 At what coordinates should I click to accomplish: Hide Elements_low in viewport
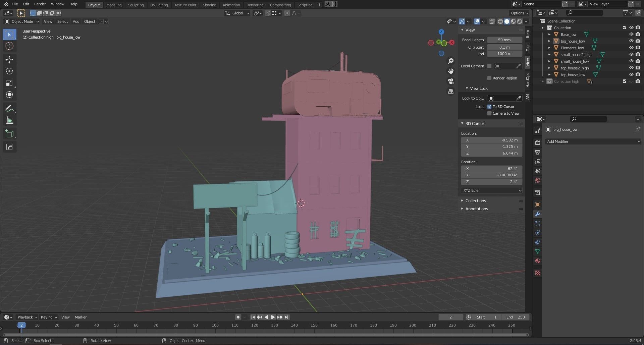[x=631, y=48]
